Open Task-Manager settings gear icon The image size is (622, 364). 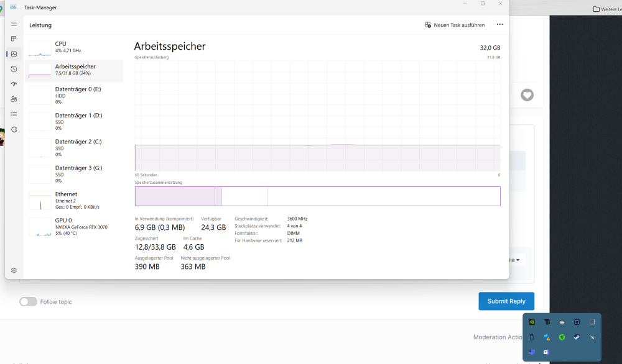pos(14,271)
